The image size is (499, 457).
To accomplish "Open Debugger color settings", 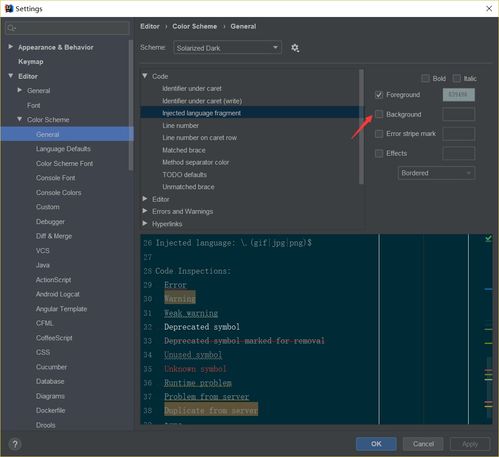I will click(50, 222).
